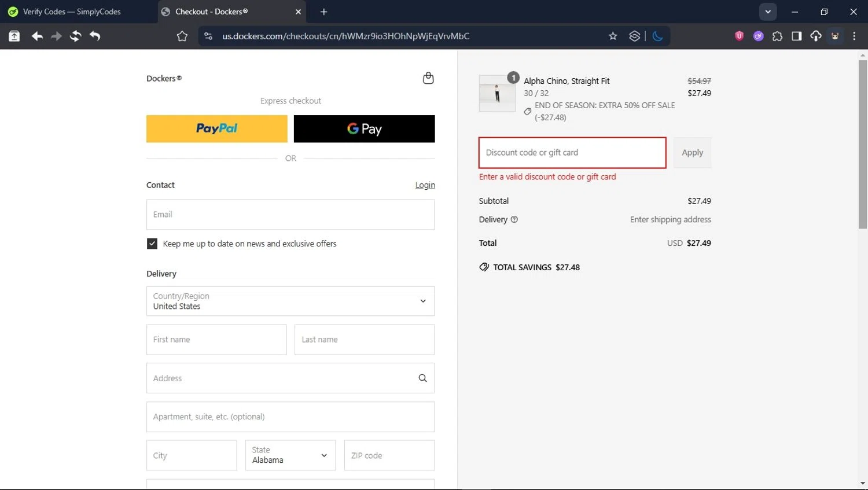Click the undo curved arrow toolbar icon
This screenshot has height=490, width=868.
[x=95, y=36]
